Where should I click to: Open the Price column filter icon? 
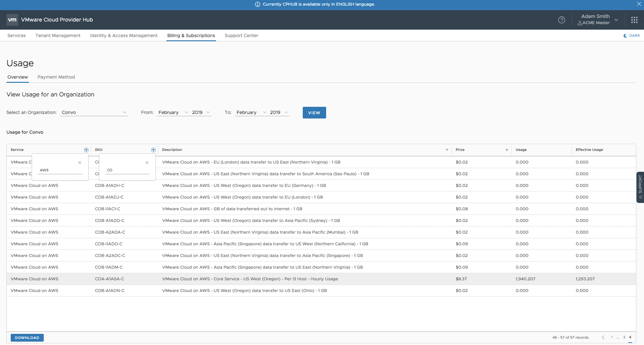pos(507,150)
